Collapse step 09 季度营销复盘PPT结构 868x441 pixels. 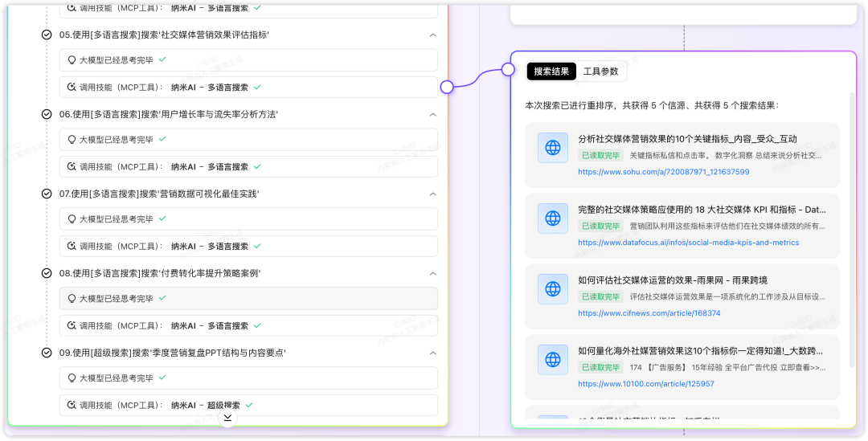[x=433, y=353]
